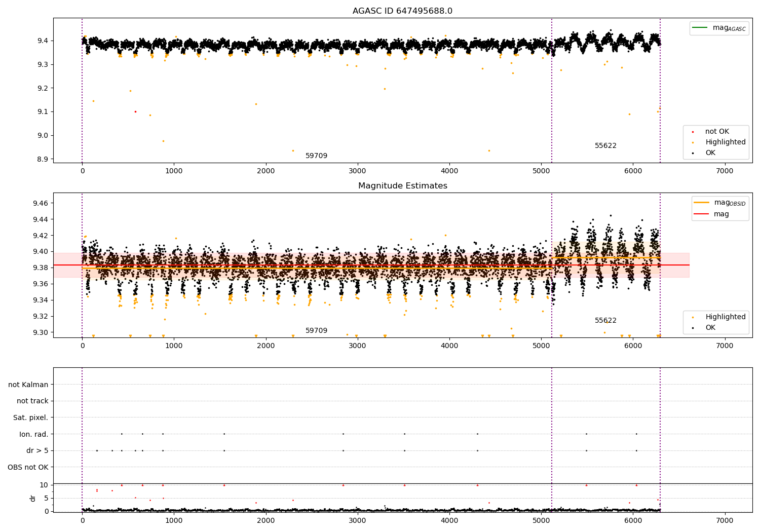Click the "9.40" y-axis tick label

pyautogui.click(x=40, y=251)
